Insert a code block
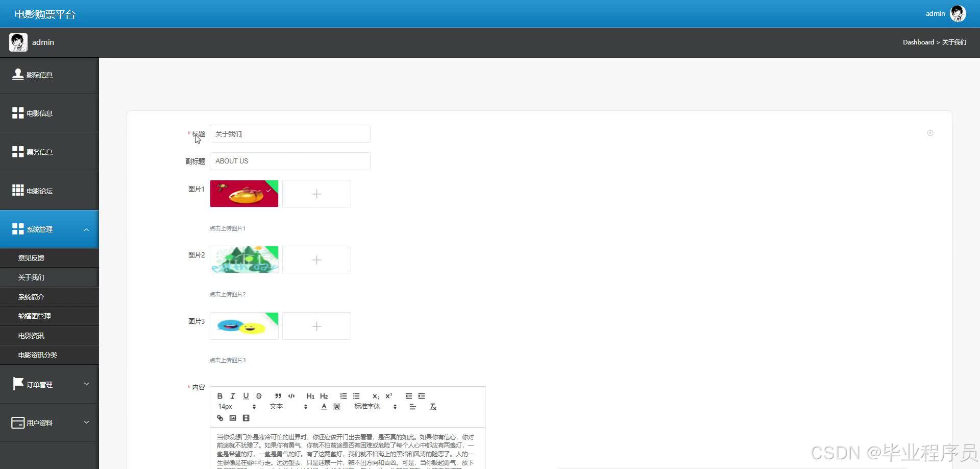This screenshot has width=980, height=469. click(291, 396)
